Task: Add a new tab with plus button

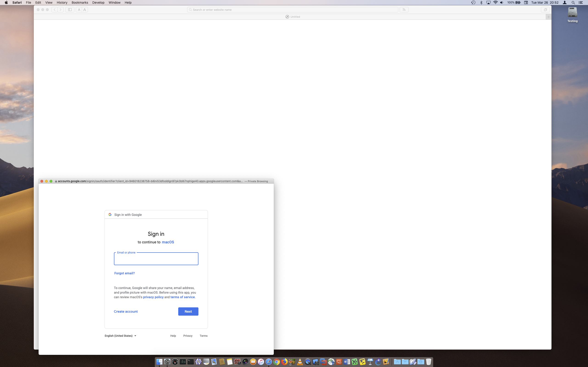Action: (548, 17)
